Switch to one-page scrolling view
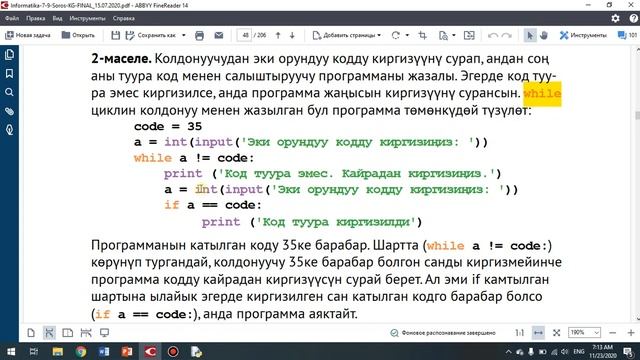Image resolution: width=640 pixels, height=360 pixels. 49,333
